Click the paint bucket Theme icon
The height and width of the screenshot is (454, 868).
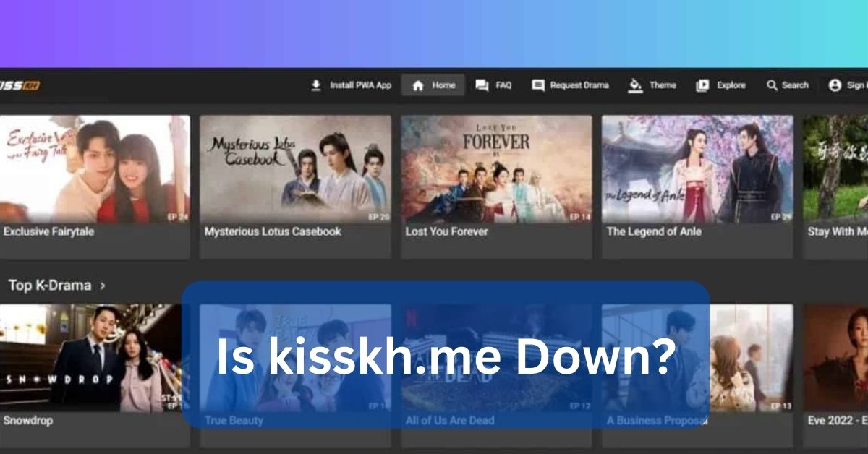[636, 85]
